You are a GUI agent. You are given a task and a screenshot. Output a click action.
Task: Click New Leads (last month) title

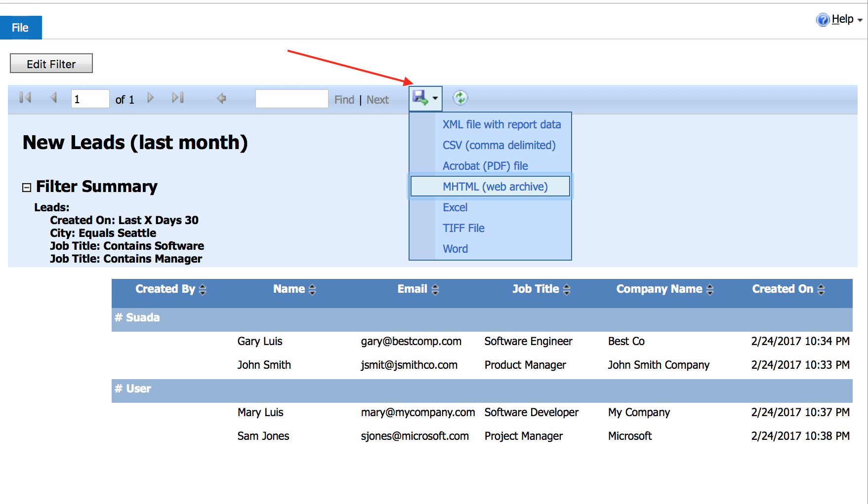click(x=135, y=143)
